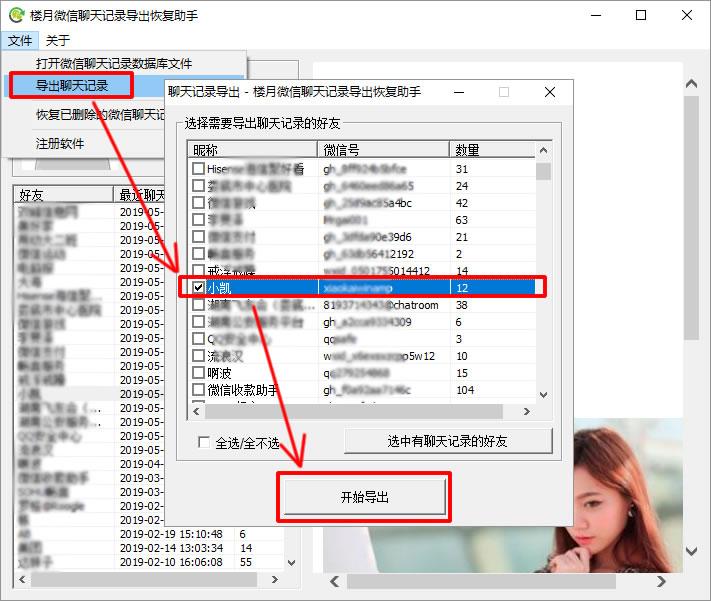Click main window app logo icon
This screenshot has width=711, height=601.
pyautogui.click(x=16, y=15)
